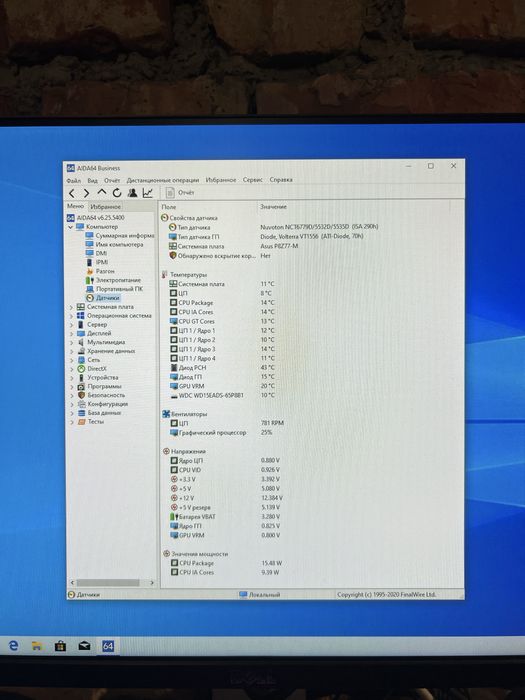Switch to the Меню tab

tap(75, 206)
